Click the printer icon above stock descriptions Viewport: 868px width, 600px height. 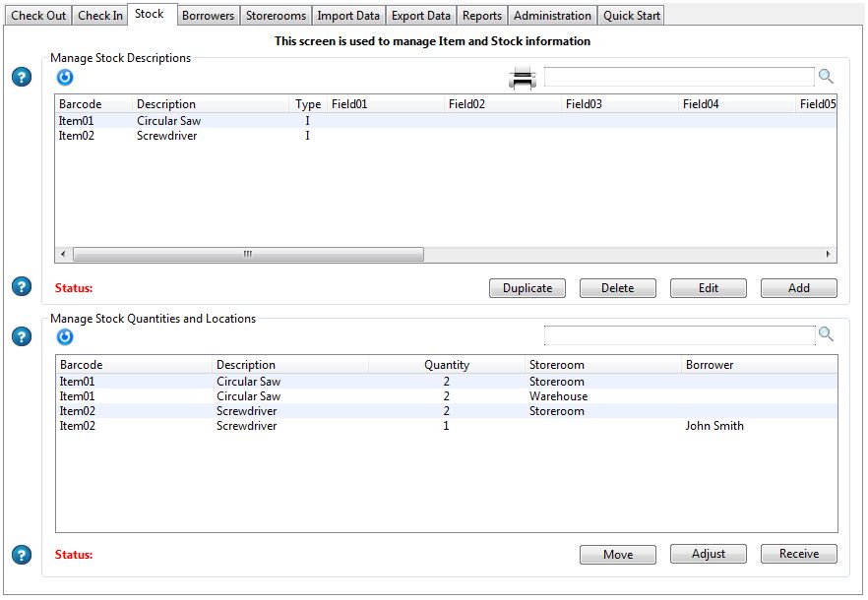(522, 79)
